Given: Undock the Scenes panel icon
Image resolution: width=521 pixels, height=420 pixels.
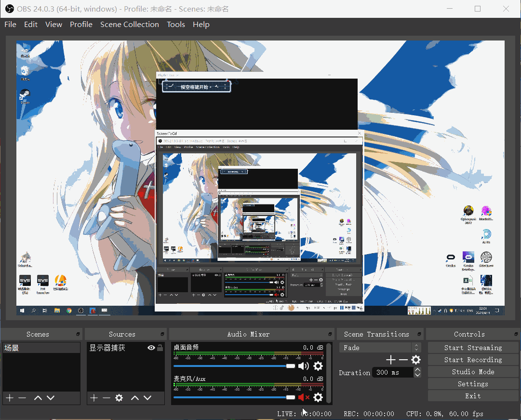Looking at the screenshot, I should tap(78, 334).
